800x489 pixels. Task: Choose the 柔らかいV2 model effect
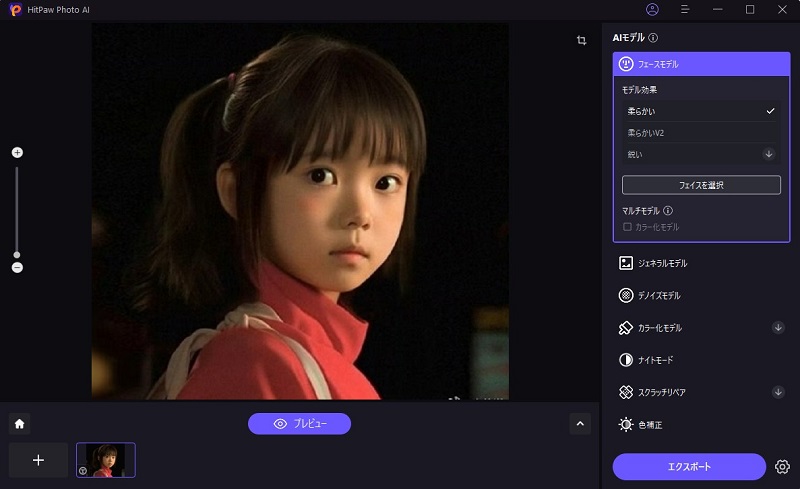tap(701, 133)
